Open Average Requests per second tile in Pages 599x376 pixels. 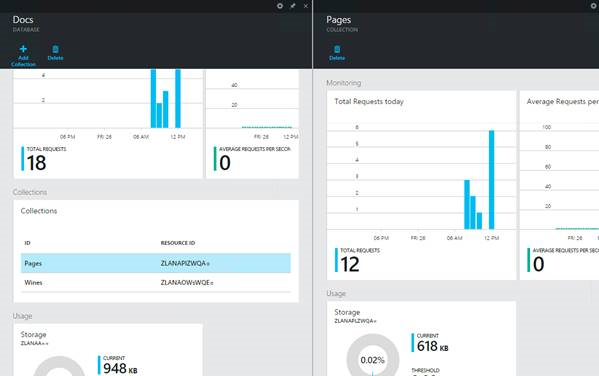[559, 185]
